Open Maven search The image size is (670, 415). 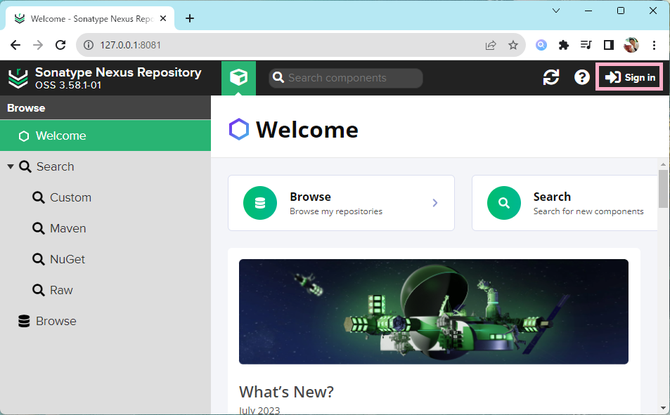68,228
